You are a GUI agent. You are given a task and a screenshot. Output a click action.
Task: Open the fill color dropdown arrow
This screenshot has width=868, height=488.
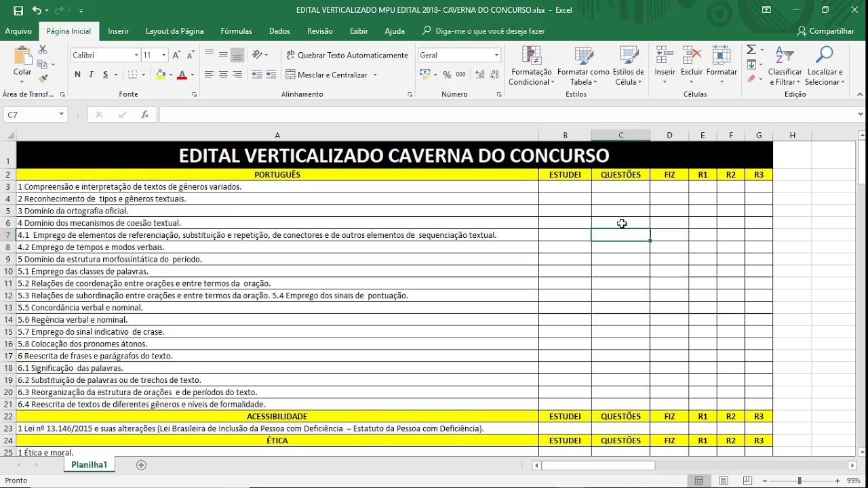click(x=170, y=75)
